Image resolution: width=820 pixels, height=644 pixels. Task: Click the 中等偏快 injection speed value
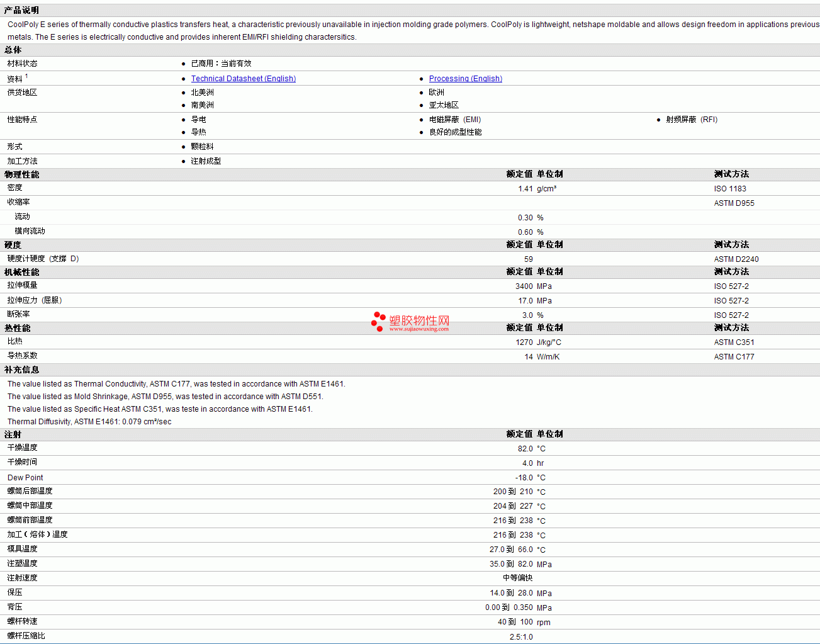(x=517, y=578)
